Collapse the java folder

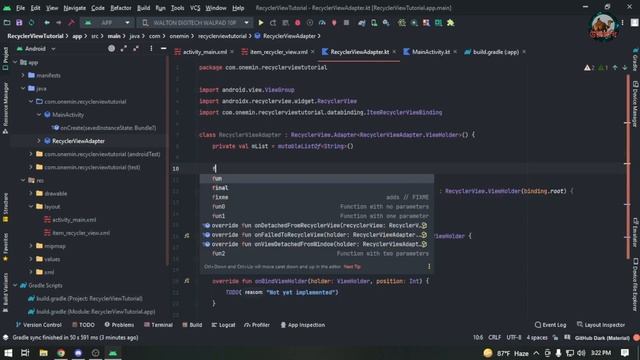tap(23, 89)
